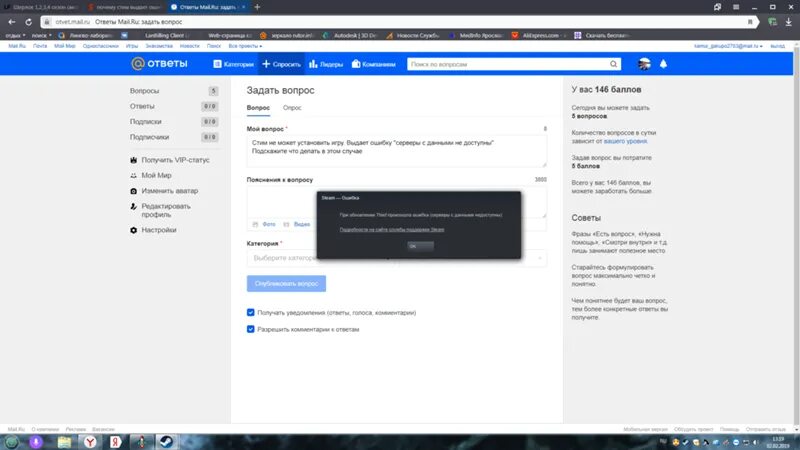Viewport: 800px width, 450px height.
Task: Reload the page with refresh icon
Action: [x=29, y=22]
